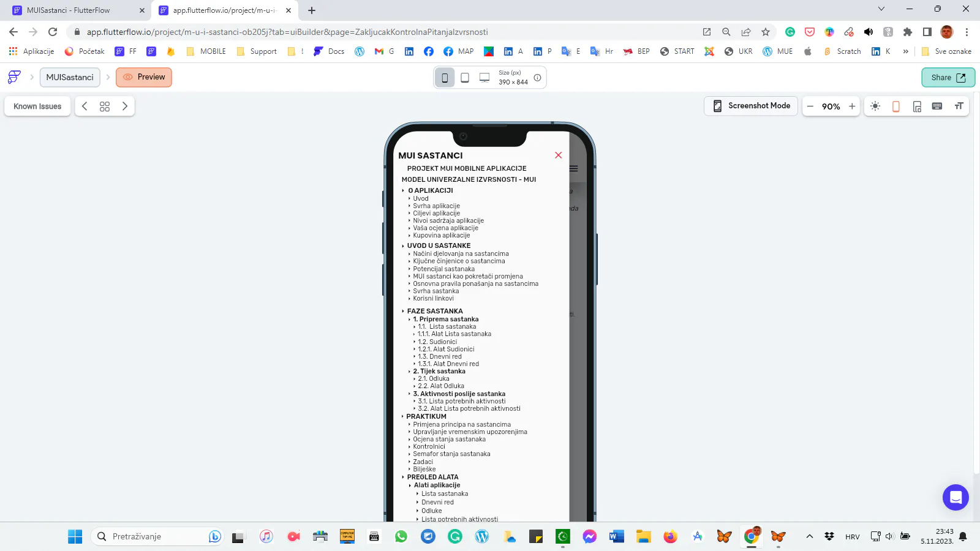This screenshot has width=980, height=551.
Task: Click the Preview button
Action: click(x=144, y=77)
